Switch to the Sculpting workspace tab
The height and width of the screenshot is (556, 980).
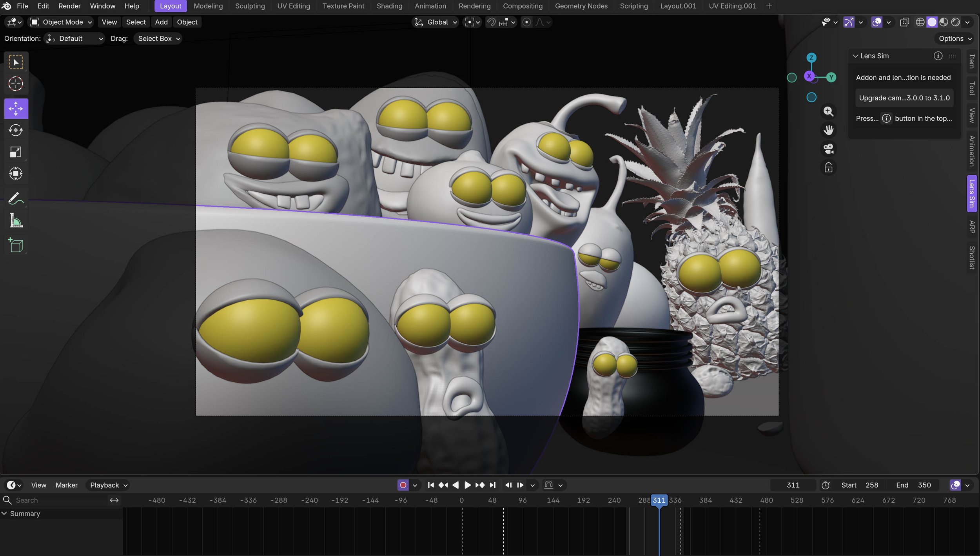250,6
